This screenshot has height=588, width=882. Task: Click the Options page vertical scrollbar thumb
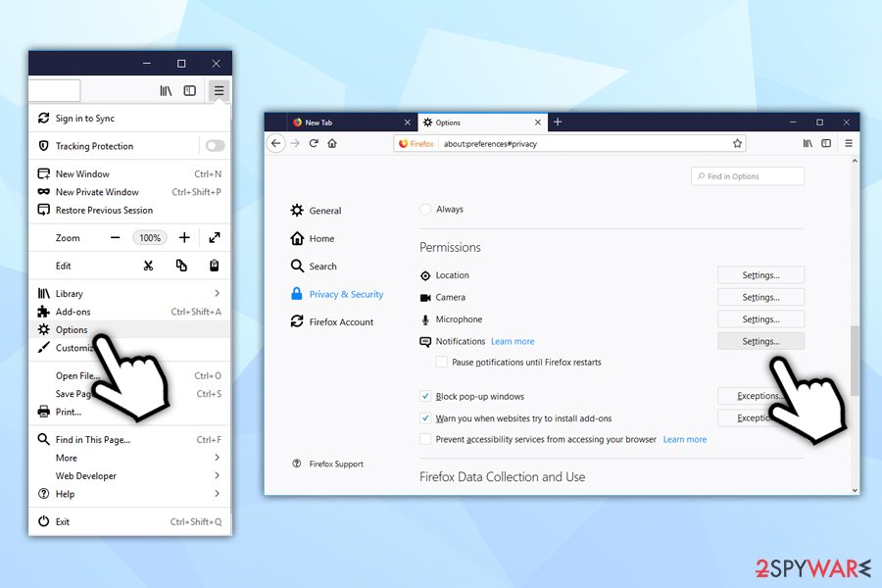(855, 360)
